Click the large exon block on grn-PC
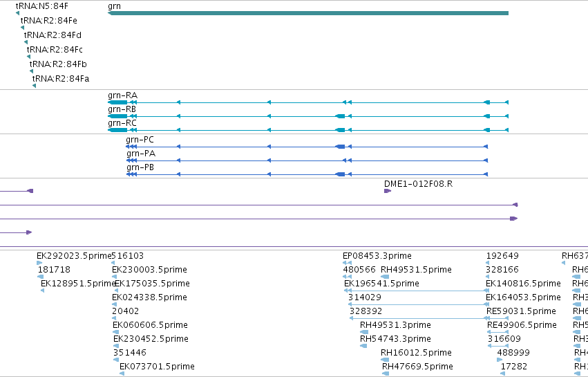 pos(340,147)
